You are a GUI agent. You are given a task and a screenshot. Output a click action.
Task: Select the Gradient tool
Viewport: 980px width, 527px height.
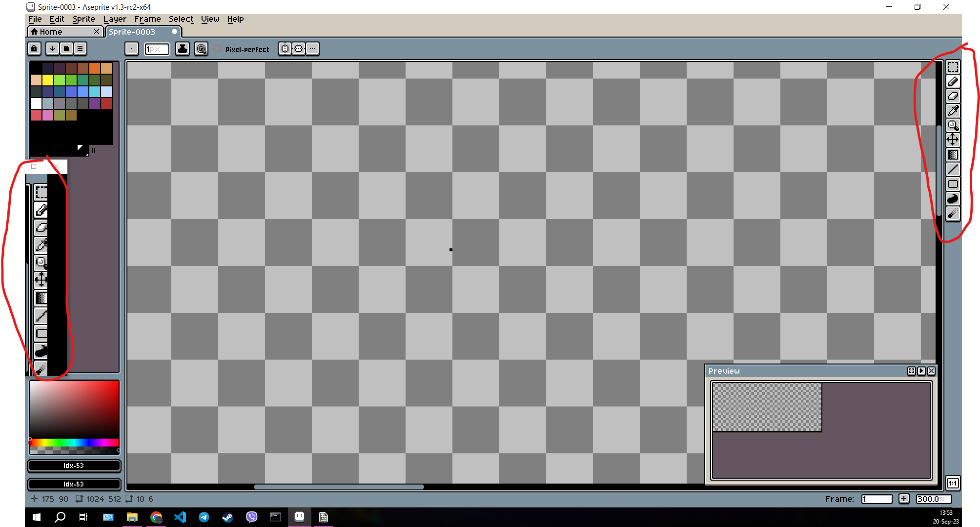click(953, 155)
